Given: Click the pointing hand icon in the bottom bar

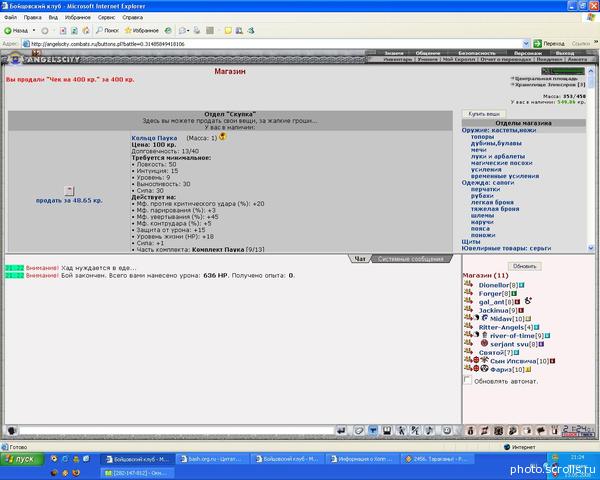Looking at the screenshot, I should point(527,431).
